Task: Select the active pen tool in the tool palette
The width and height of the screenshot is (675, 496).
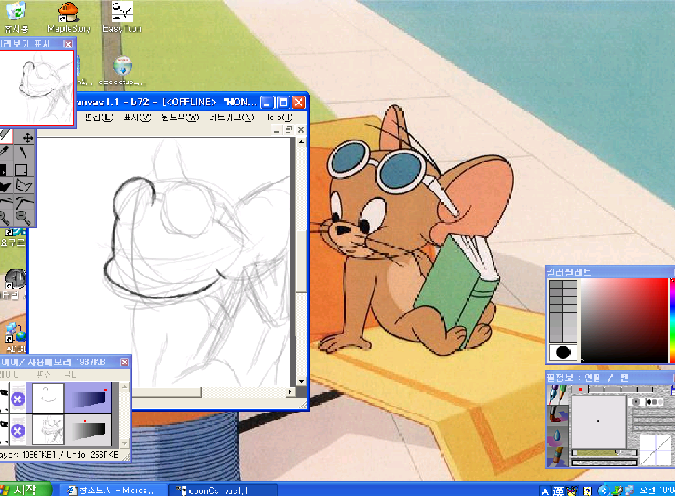Action: 5,136
